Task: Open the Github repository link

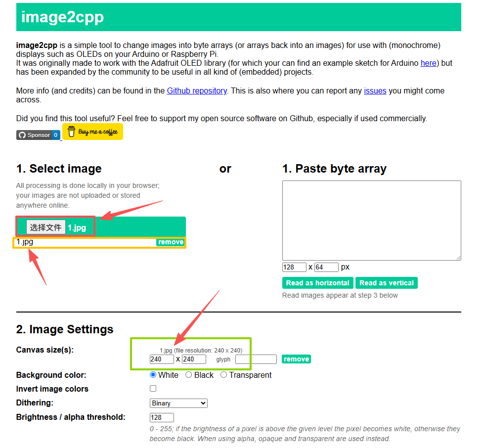Action: click(x=197, y=90)
